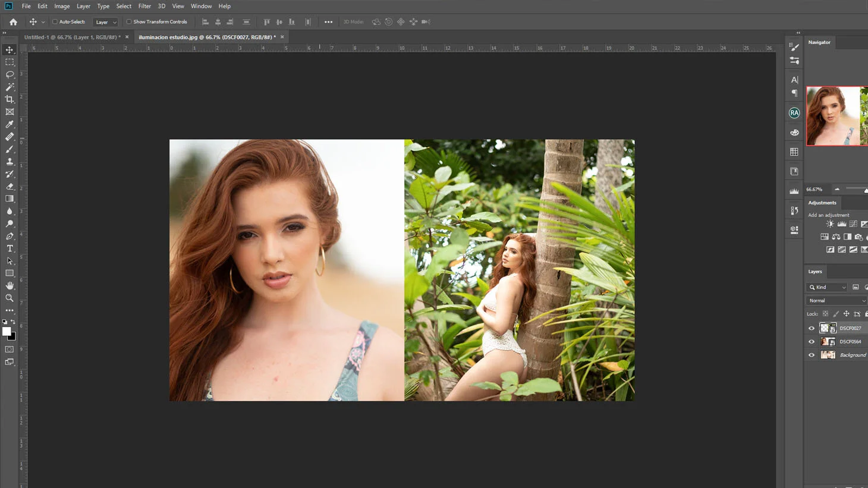
Task: Switch to the Untitled-1 document tab
Action: tap(71, 36)
